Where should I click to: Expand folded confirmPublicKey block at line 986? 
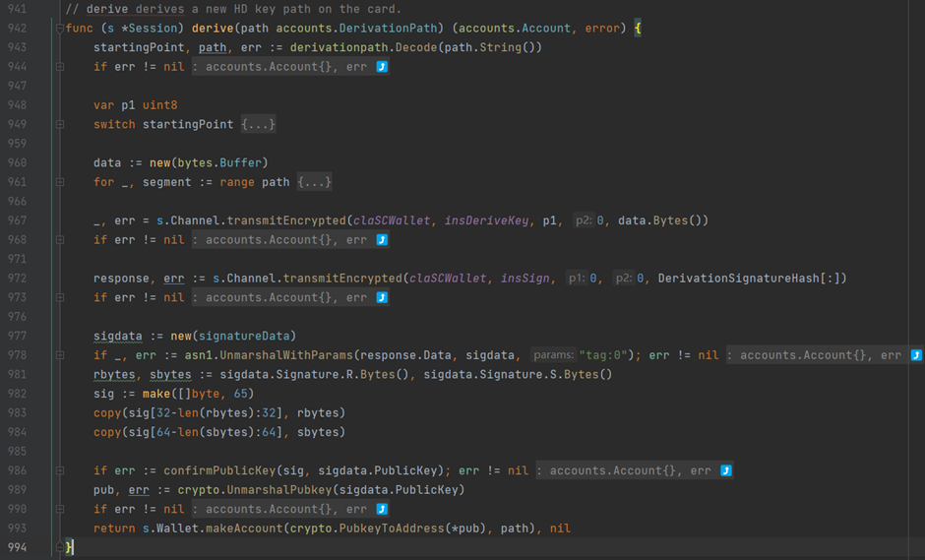pyautogui.click(x=60, y=470)
